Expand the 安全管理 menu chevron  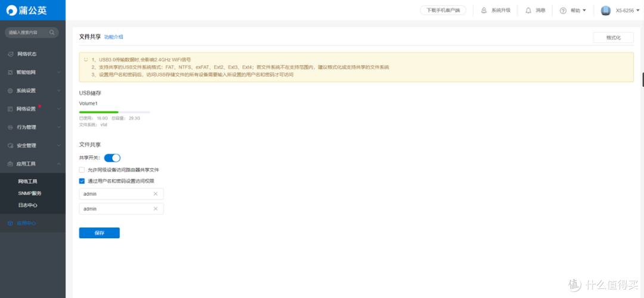58,146
